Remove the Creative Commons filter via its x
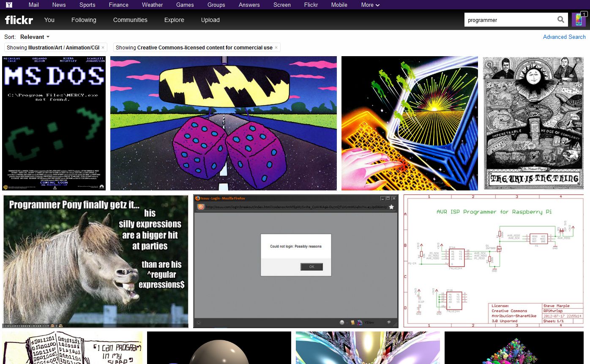This screenshot has height=364, width=590. 276,48
